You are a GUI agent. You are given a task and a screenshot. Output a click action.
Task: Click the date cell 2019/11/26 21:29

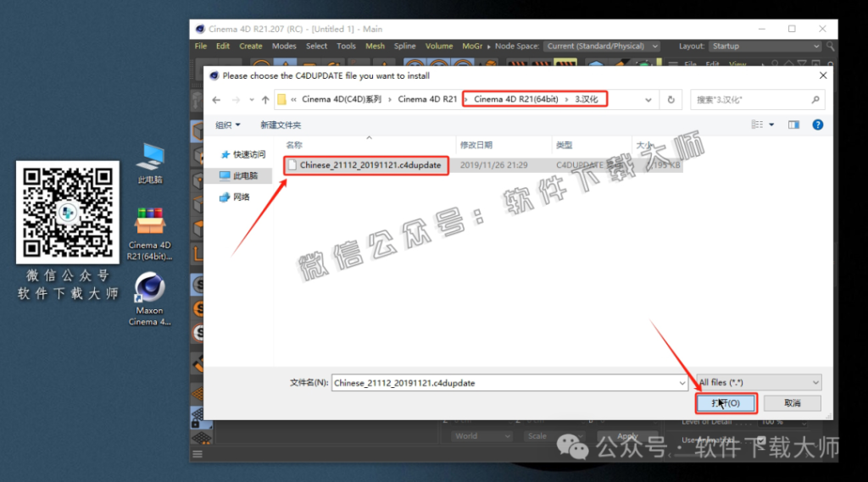[494, 165]
